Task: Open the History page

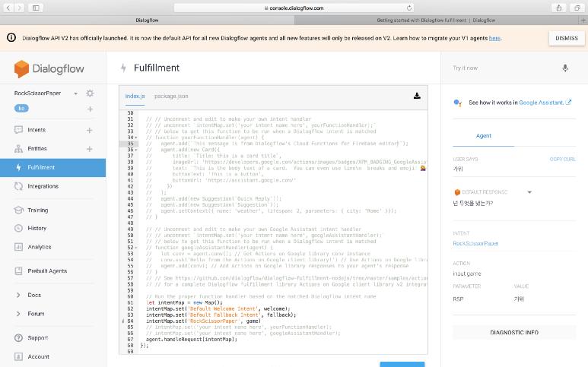Action: click(x=37, y=228)
